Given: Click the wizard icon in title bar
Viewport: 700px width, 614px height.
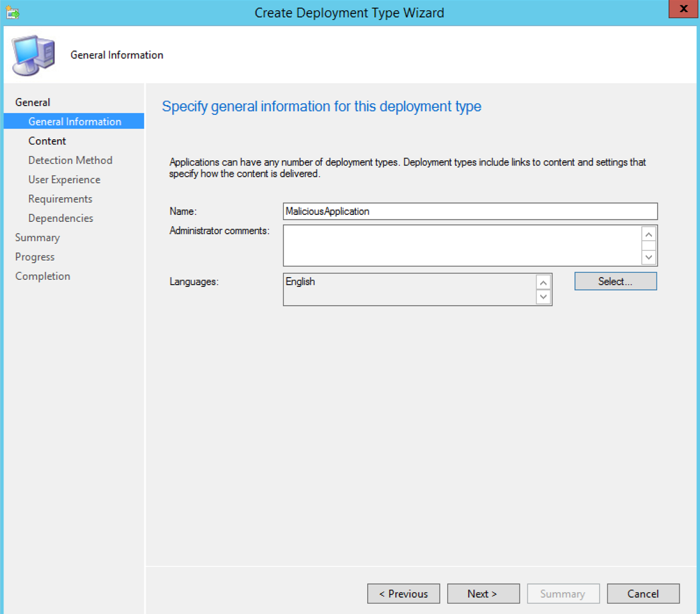Looking at the screenshot, I should 13,12.
